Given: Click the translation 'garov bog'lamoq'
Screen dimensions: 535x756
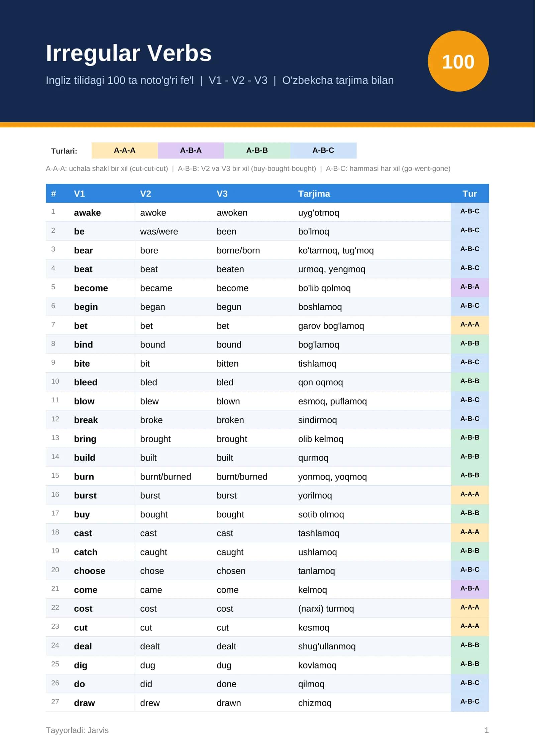Looking at the screenshot, I should [x=331, y=326].
